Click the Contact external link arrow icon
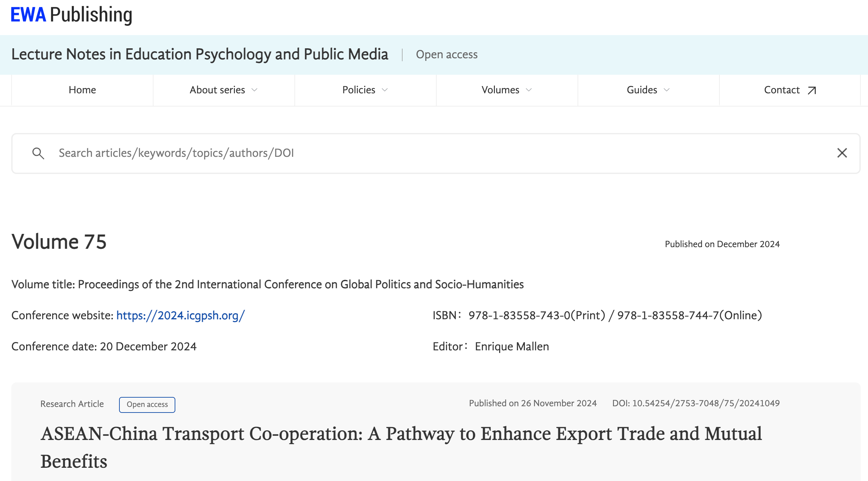This screenshot has width=868, height=481. coord(812,90)
